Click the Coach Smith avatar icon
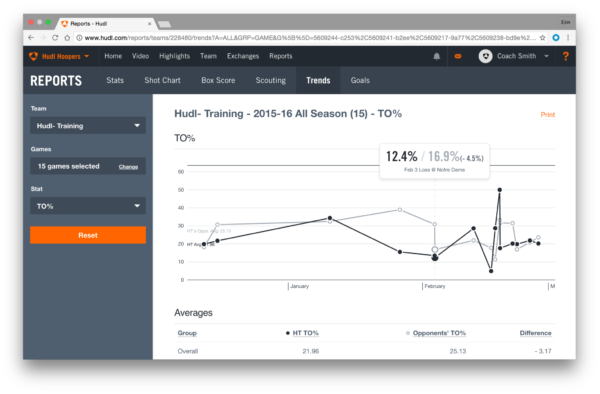 (x=485, y=56)
